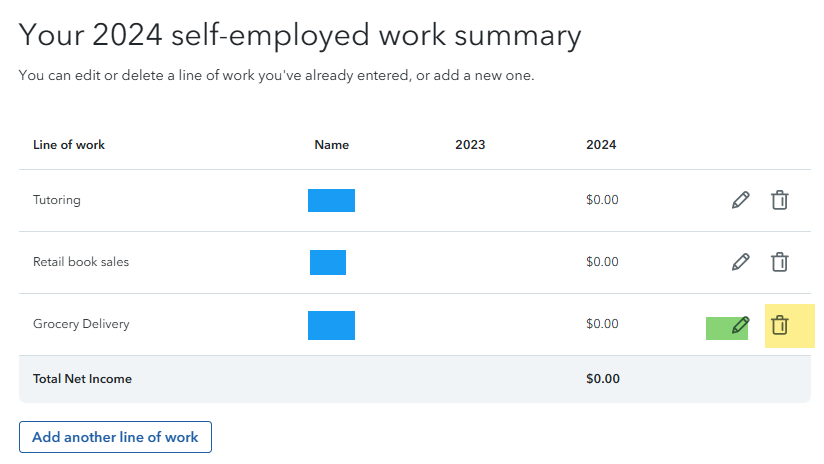Edit the Tutoring line of work
This screenshot has width=824, height=464.
tap(740, 200)
